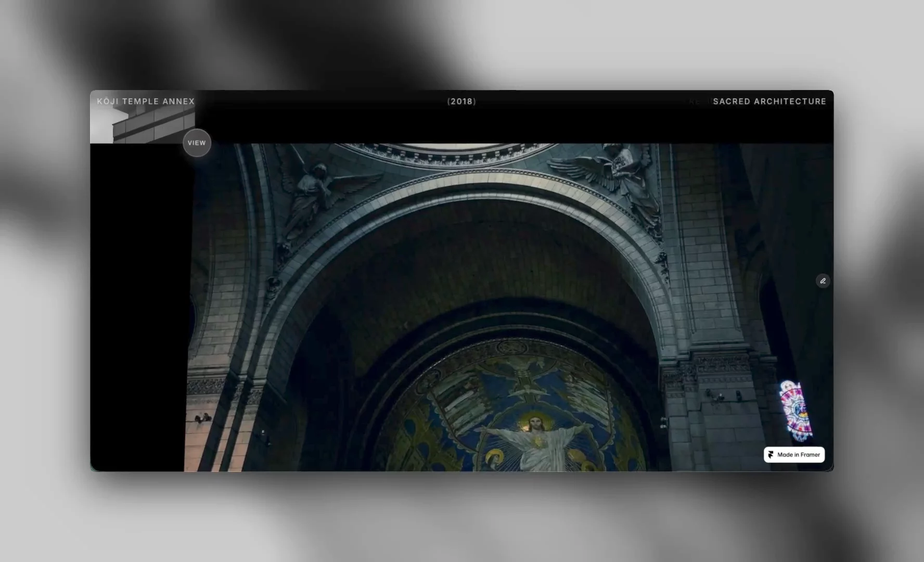Viewport: 924px width, 562px height.
Task: Select the Sacred Architecture category label
Action: (769, 101)
